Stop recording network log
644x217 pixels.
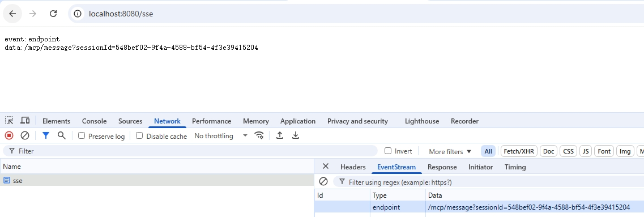click(x=9, y=135)
